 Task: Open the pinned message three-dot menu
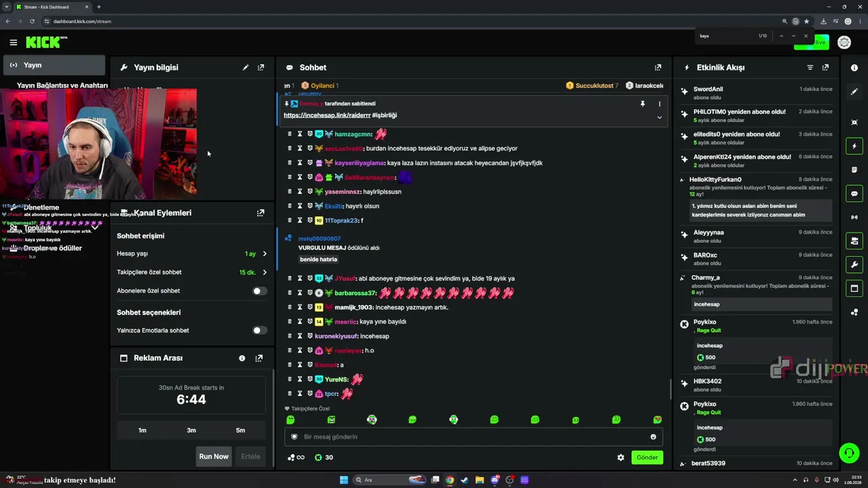coord(659,104)
